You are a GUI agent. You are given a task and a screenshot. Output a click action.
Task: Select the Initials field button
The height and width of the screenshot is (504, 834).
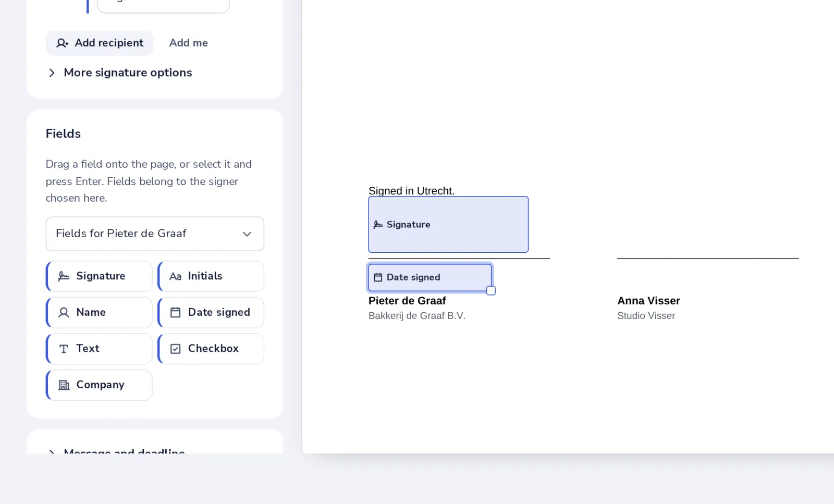[211, 276]
